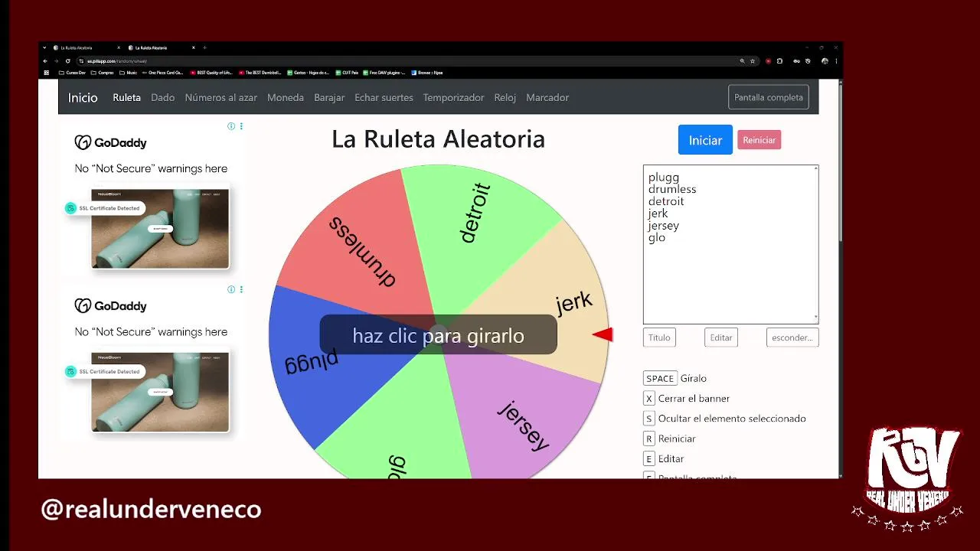This screenshot has width=980, height=551.
Task: Click the top GoDaddy ad info icon
Action: point(231,126)
